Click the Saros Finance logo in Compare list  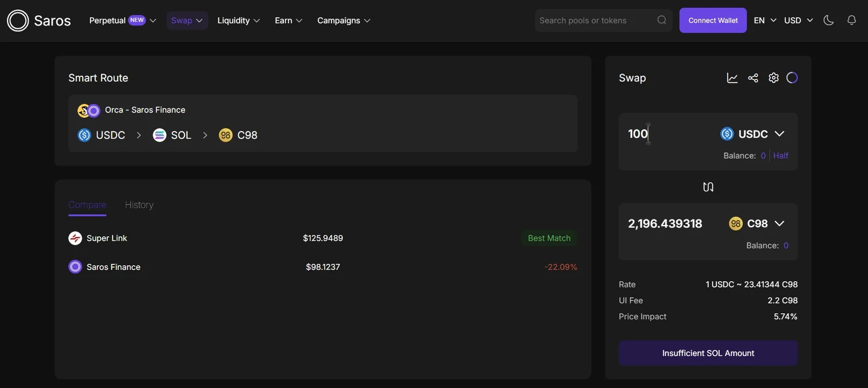pyautogui.click(x=75, y=267)
